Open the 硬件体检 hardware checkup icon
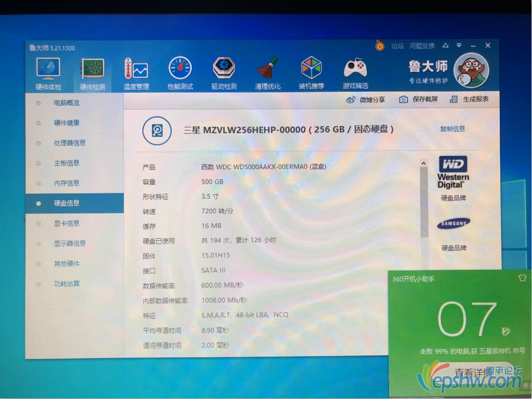The width and height of the screenshot is (532, 399). coord(48,74)
